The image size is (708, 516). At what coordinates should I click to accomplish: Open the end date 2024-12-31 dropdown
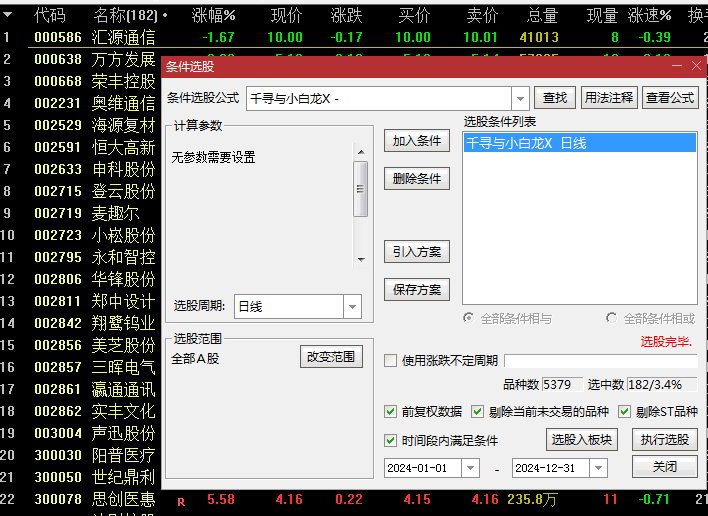(598, 468)
